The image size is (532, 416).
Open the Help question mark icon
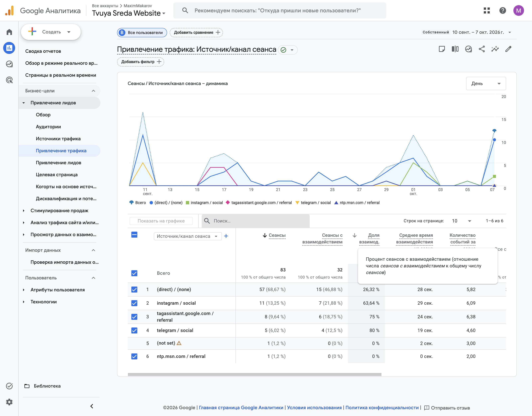(503, 10)
